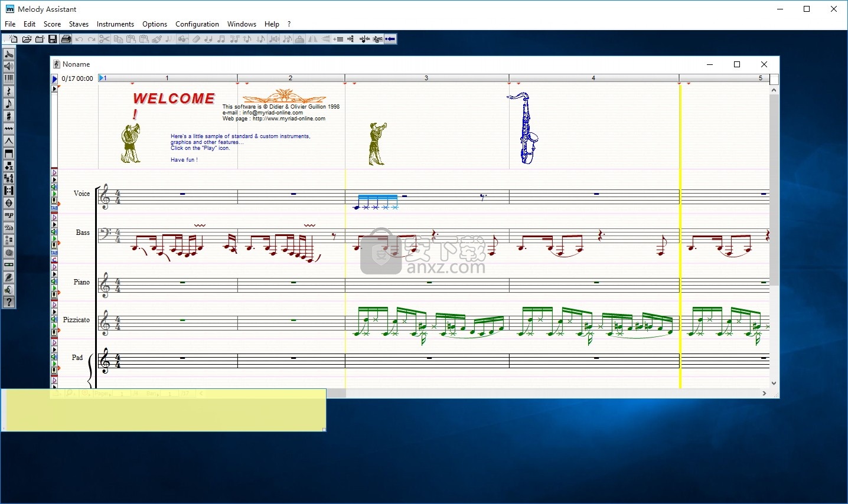This screenshot has width=848, height=504.
Task: Select the piano keyboard palette tool
Action: click(9, 78)
